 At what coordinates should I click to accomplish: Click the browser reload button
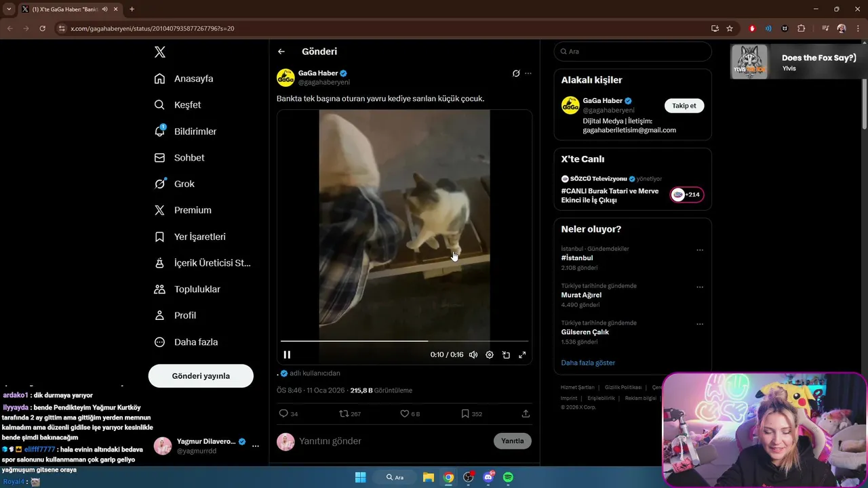point(42,28)
